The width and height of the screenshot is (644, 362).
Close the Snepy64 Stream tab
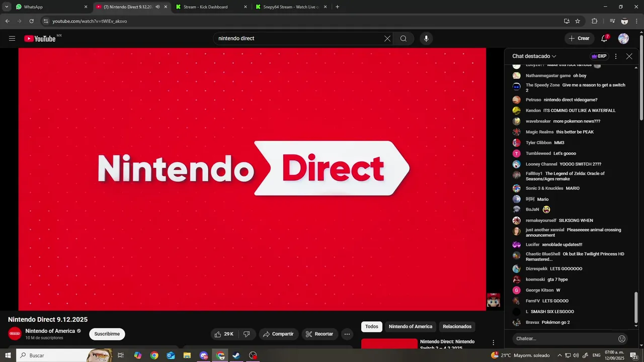[x=325, y=7]
